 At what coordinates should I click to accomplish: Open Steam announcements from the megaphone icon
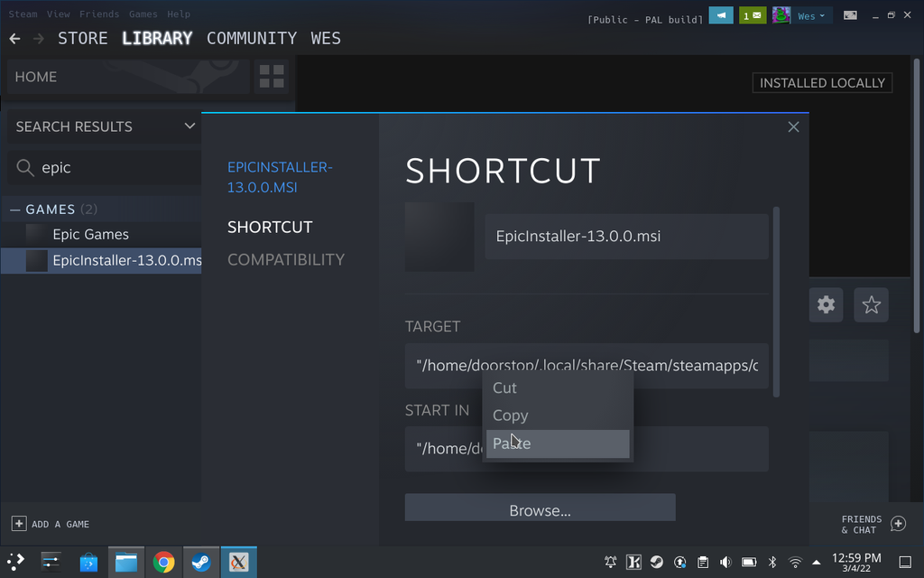(720, 15)
